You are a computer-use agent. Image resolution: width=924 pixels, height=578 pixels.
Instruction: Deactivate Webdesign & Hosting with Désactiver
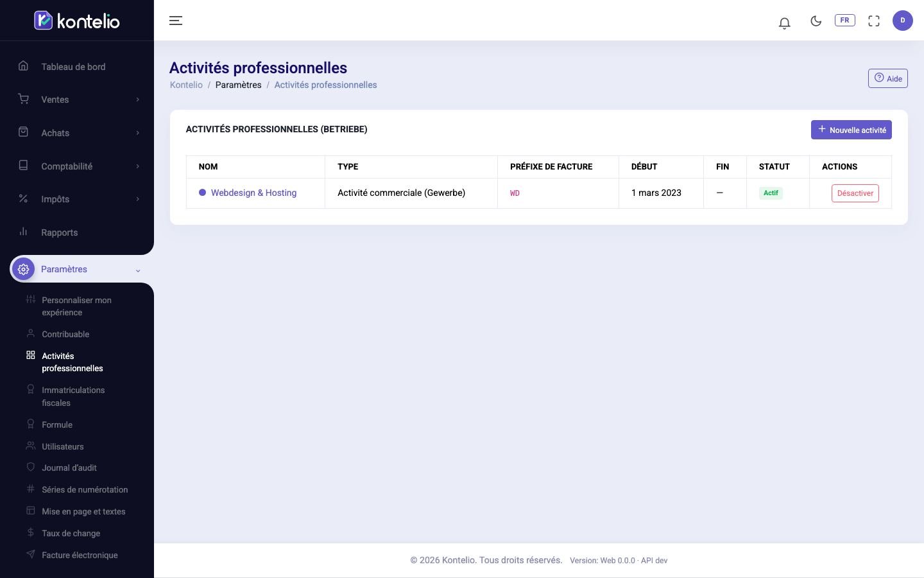855,193
